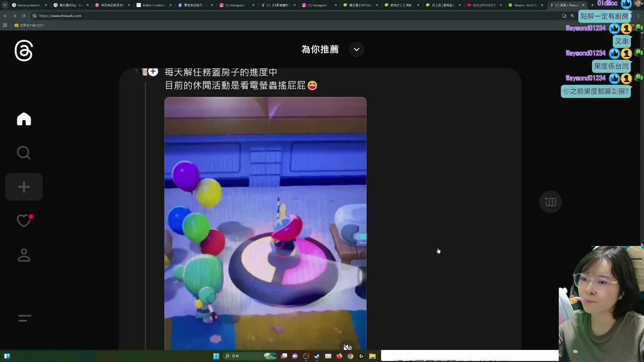Open the profile page icon

(x=24, y=255)
